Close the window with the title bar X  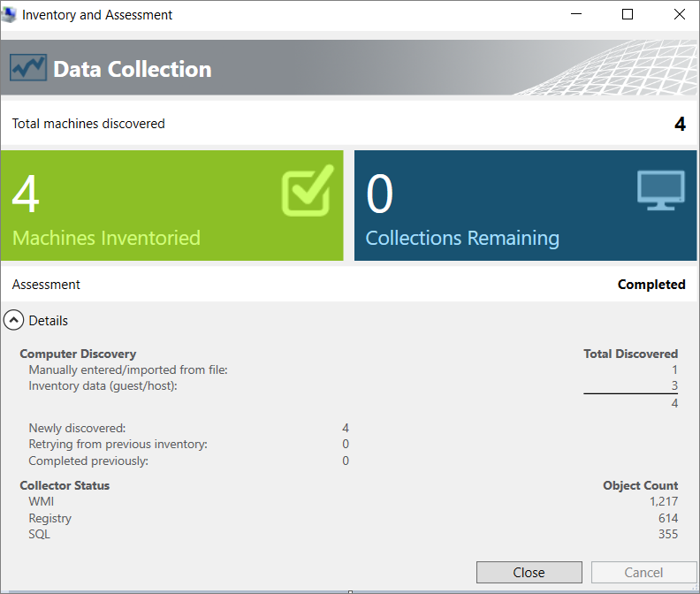(679, 15)
